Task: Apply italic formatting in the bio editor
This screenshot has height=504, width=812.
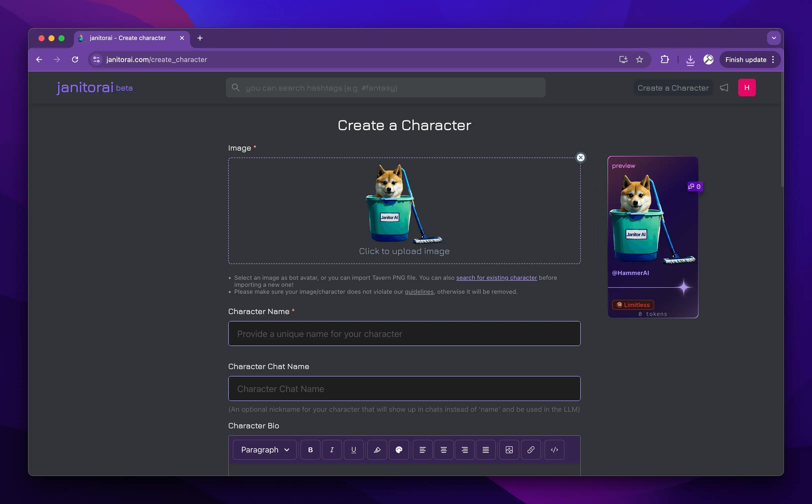Action: point(332,450)
